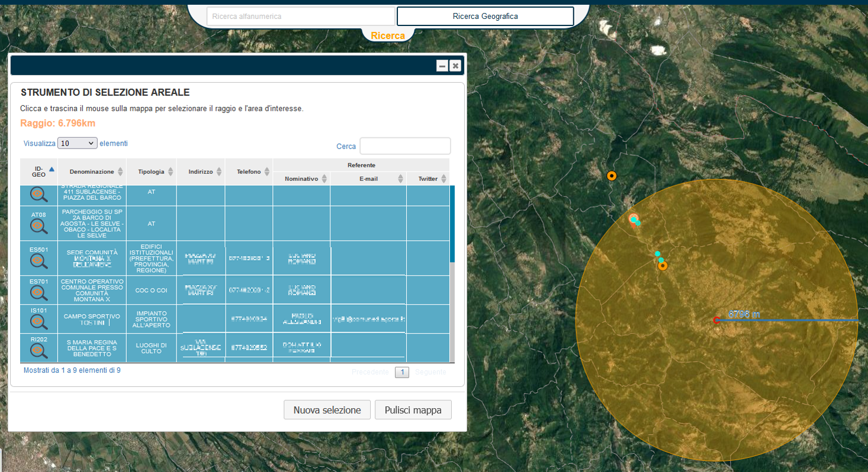This screenshot has width=868, height=472.
Task: Click magnifier icon in AT08 row
Action: pyautogui.click(x=39, y=226)
